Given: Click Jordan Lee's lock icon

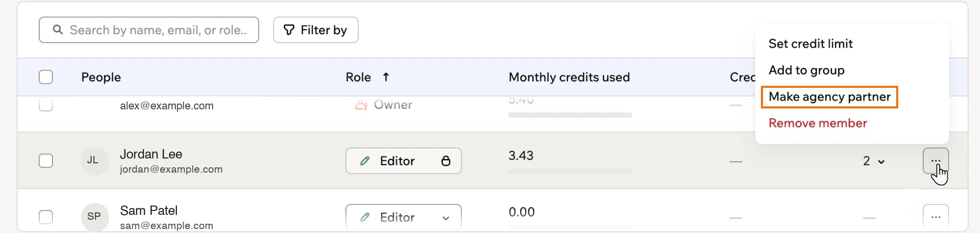Looking at the screenshot, I should pyautogui.click(x=446, y=161).
